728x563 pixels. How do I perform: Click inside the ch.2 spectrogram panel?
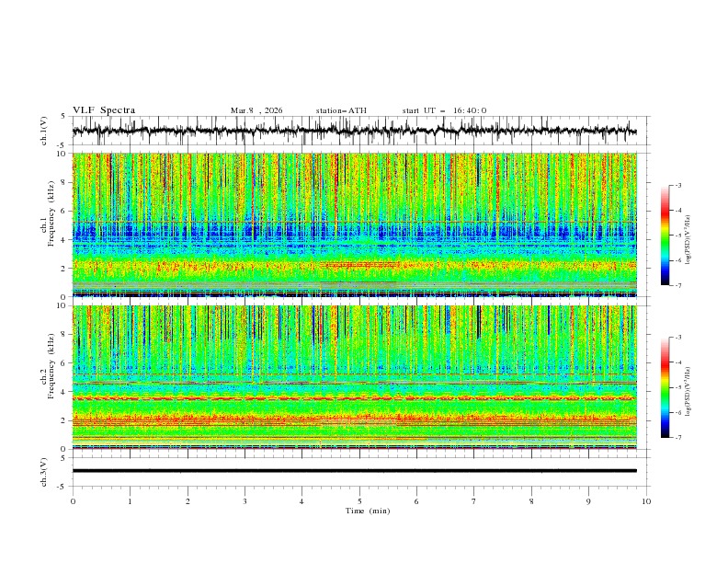click(x=355, y=377)
